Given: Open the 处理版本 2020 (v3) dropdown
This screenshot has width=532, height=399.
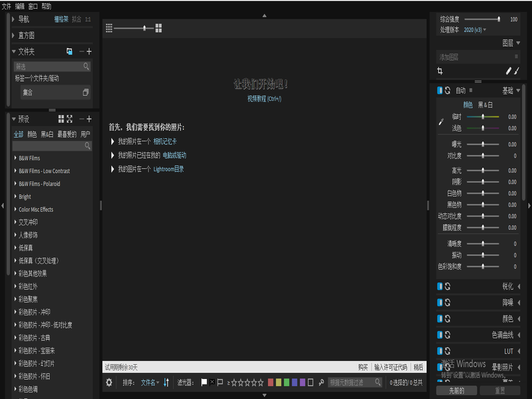Looking at the screenshot, I should (x=475, y=30).
